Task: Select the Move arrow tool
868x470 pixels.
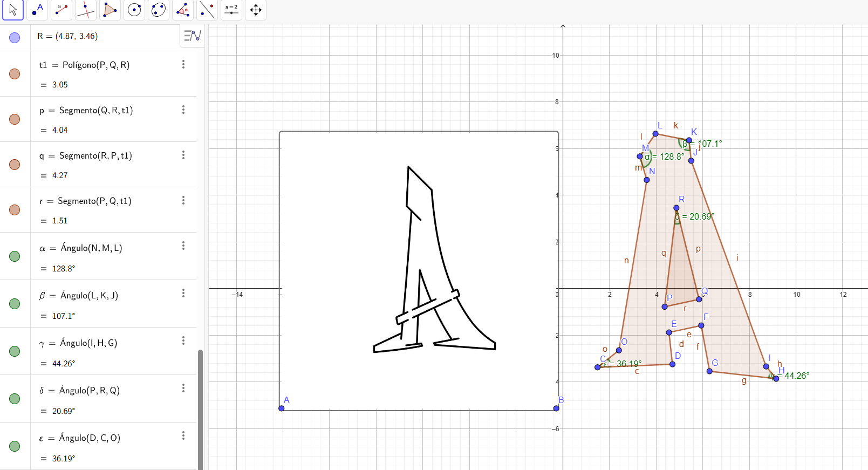Action: (x=13, y=10)
